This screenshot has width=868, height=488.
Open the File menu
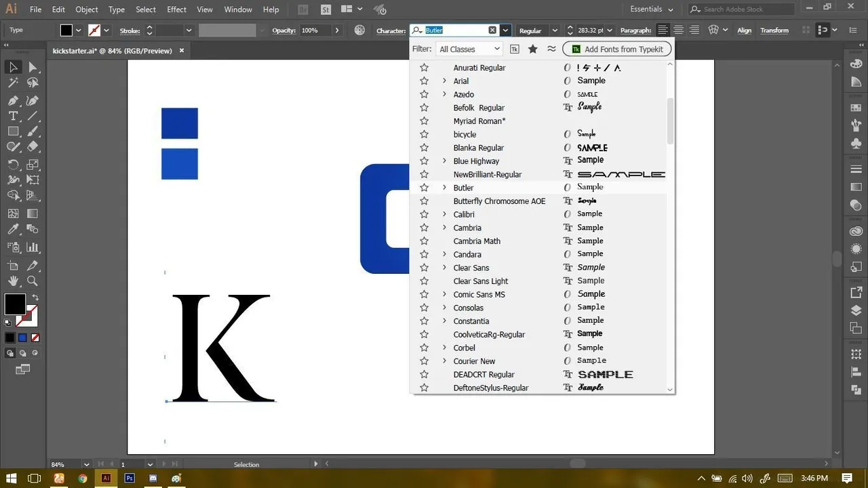point(35,9)
